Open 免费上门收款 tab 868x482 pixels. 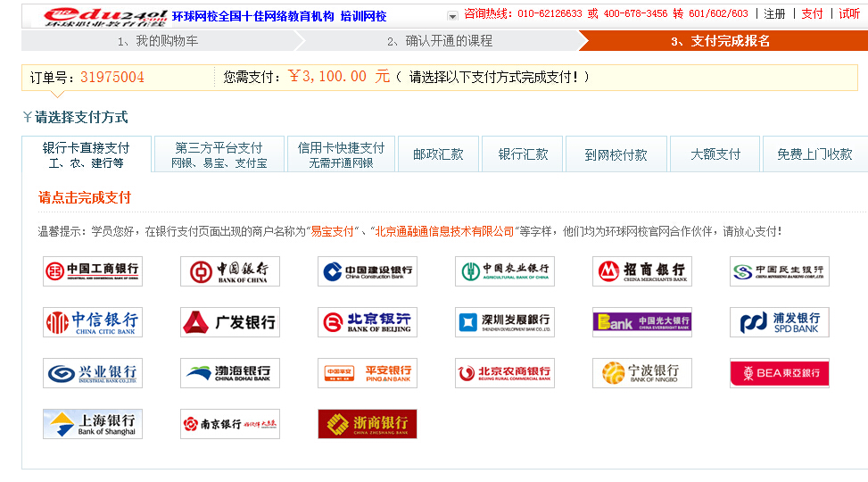(x=814, y=154)
